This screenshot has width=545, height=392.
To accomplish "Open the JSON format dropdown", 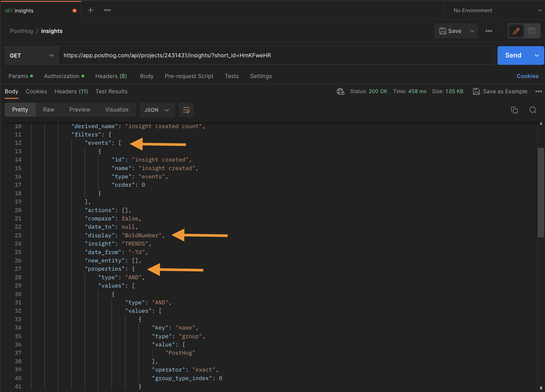I will 157,110.
